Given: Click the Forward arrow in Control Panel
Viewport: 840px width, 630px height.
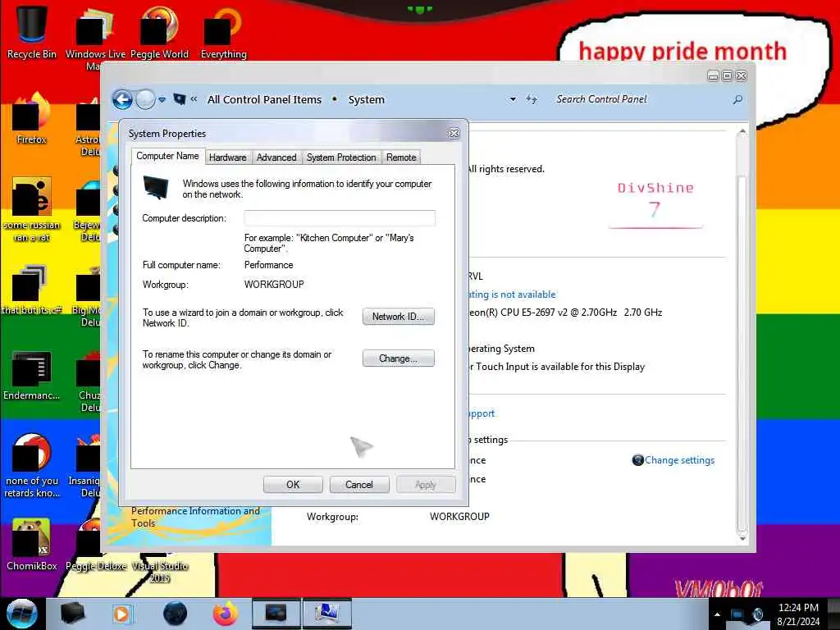Looking at the screenshot, I should pyautogui.click(x=145, y=99).
